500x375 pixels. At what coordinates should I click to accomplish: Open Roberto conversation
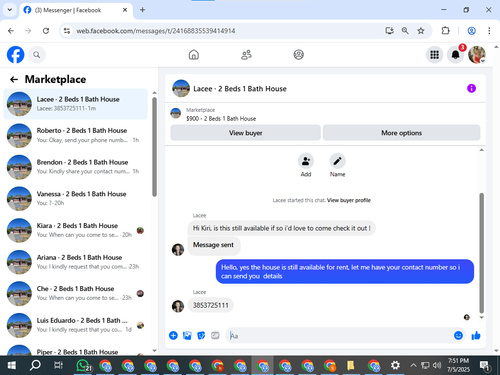click(x=75, y=135)
